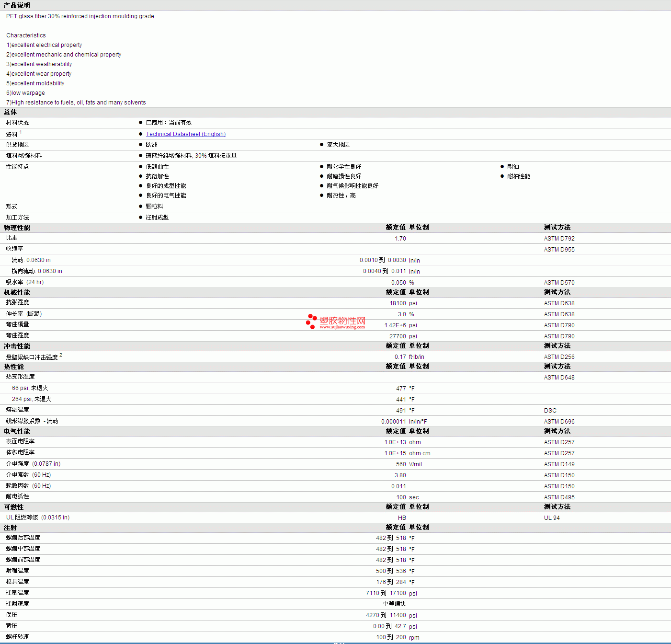Click the ASTM D792 test method text

559,239
